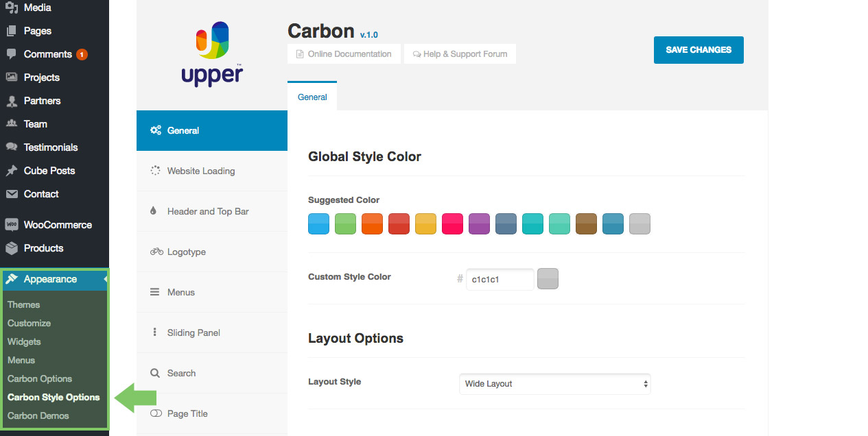Open Carbon Demos in Appearance submenu
The width and height of the screenshot is (868, 436).
38,415
